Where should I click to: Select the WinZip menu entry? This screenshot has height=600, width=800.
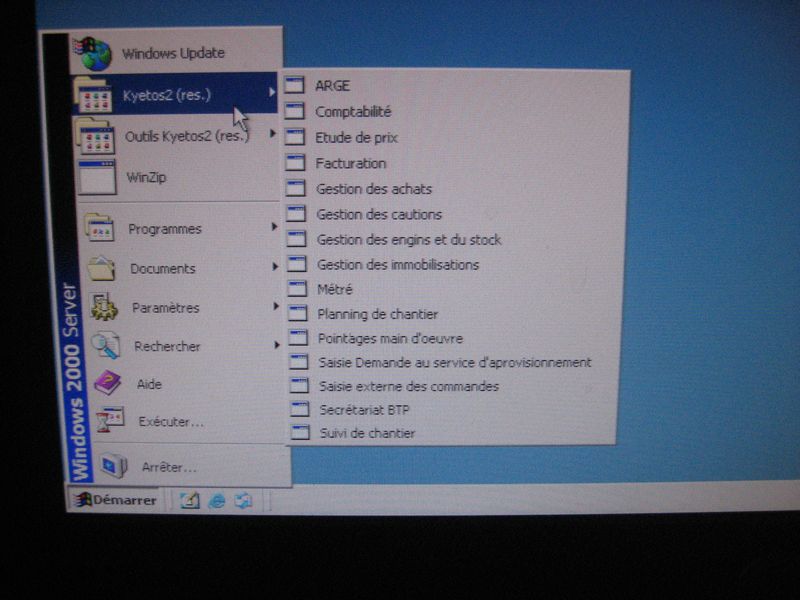pos(179,177)
